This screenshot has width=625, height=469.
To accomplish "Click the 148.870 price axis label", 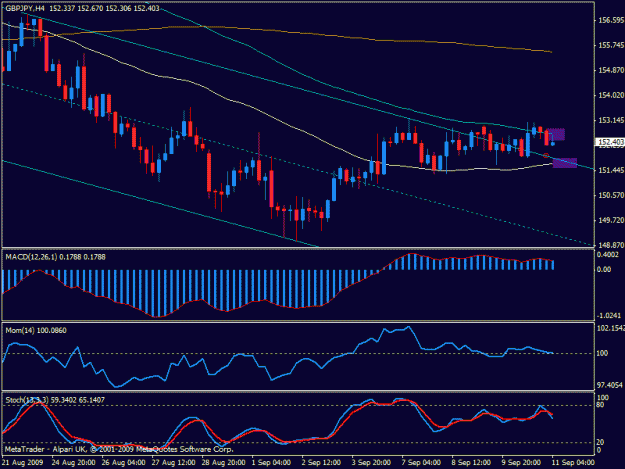I will 611,245.
